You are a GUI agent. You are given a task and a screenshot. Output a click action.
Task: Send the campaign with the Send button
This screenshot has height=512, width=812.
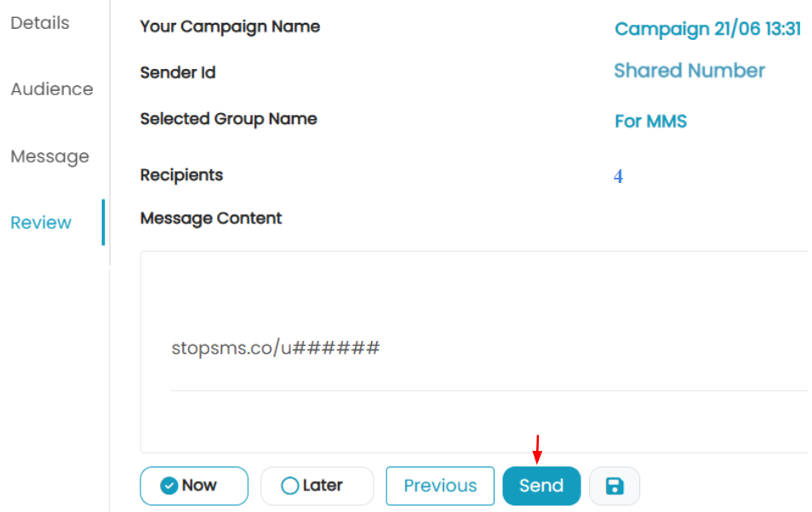tap(541, 486)
